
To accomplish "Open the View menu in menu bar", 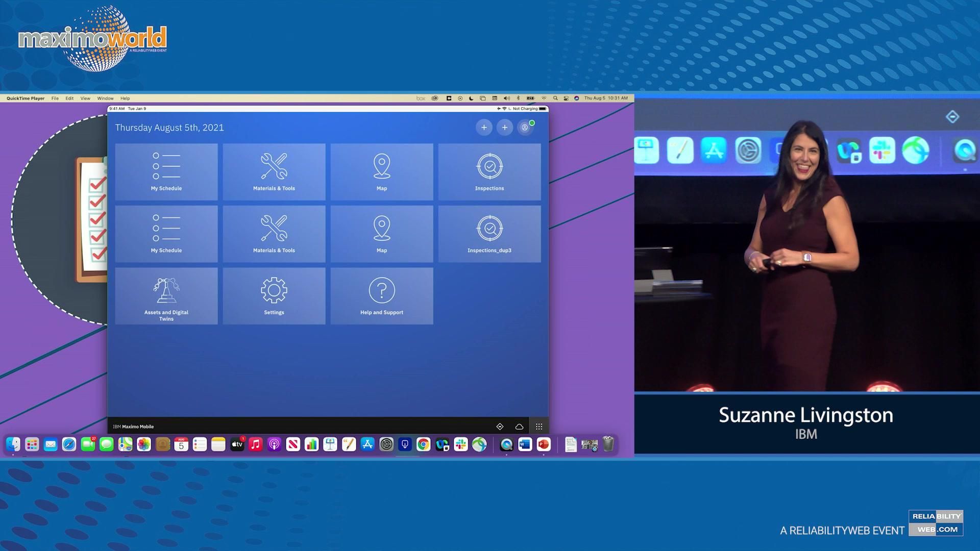I will coord(85,98).
